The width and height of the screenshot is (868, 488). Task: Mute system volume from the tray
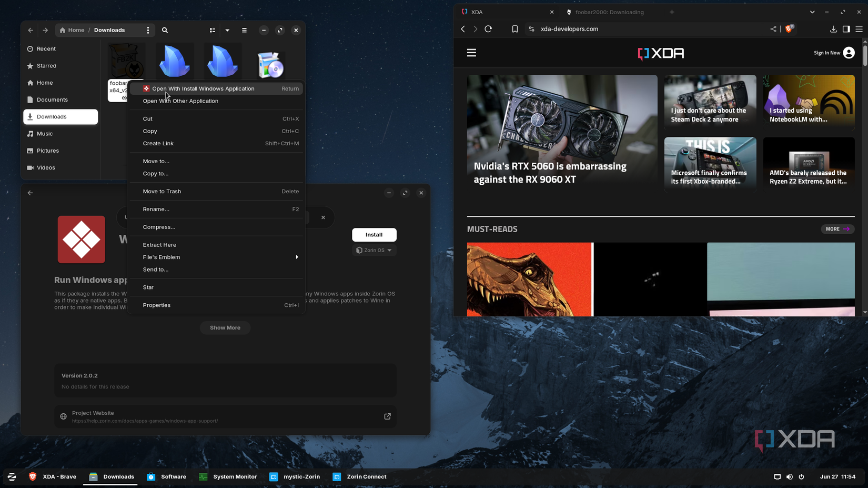[789, 477]
